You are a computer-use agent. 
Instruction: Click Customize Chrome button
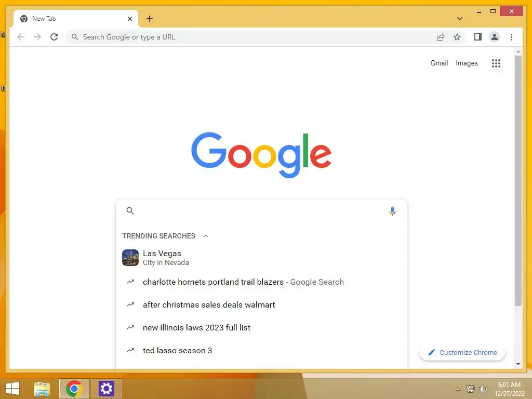[x=462, y=353]
